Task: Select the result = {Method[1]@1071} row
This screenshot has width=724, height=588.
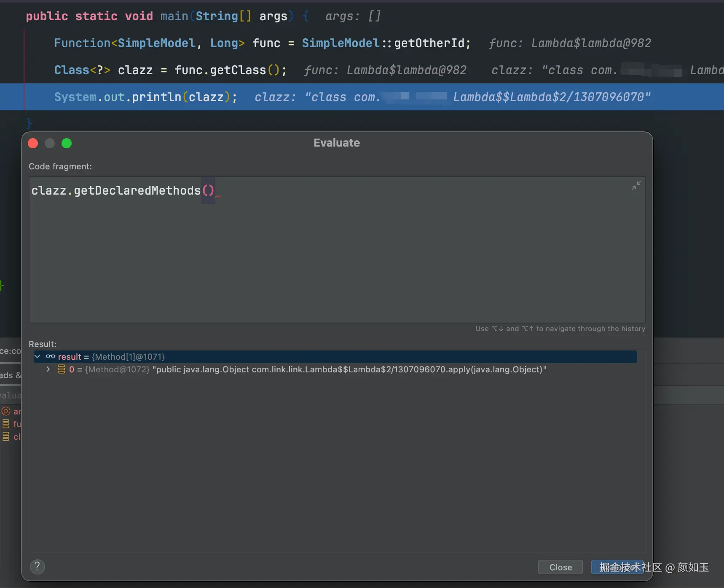Action: pos(335,357)
